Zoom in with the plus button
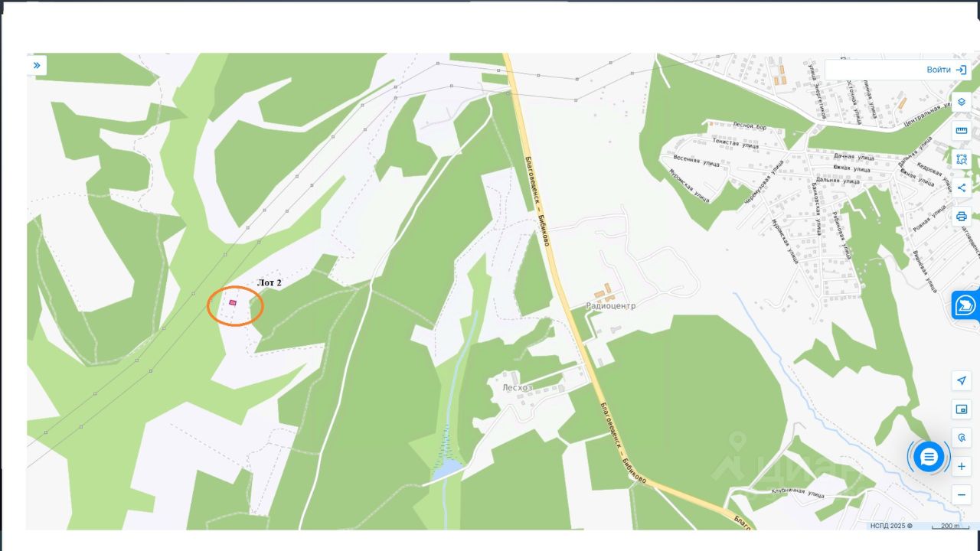980x551 pixels. pyautogui.click(x=962, y=466)
